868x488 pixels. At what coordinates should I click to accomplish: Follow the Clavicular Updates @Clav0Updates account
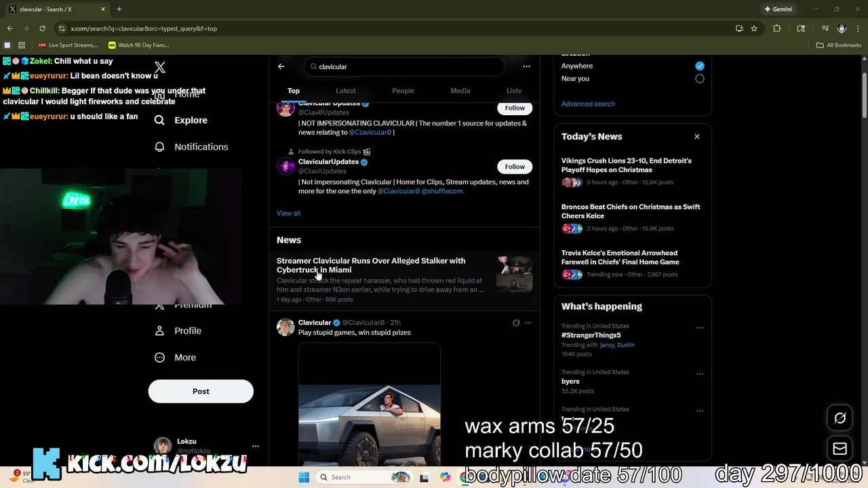click(x=515, y=108)
